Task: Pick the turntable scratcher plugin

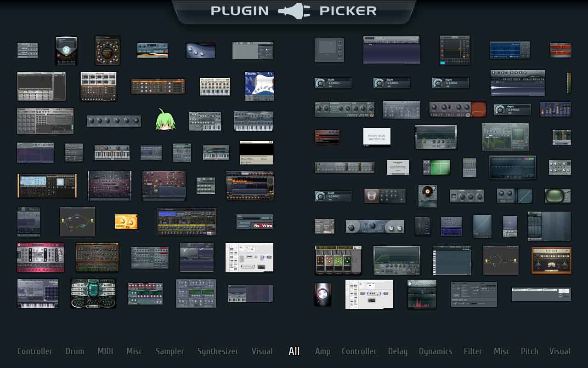Action: (x=427, y=196)
